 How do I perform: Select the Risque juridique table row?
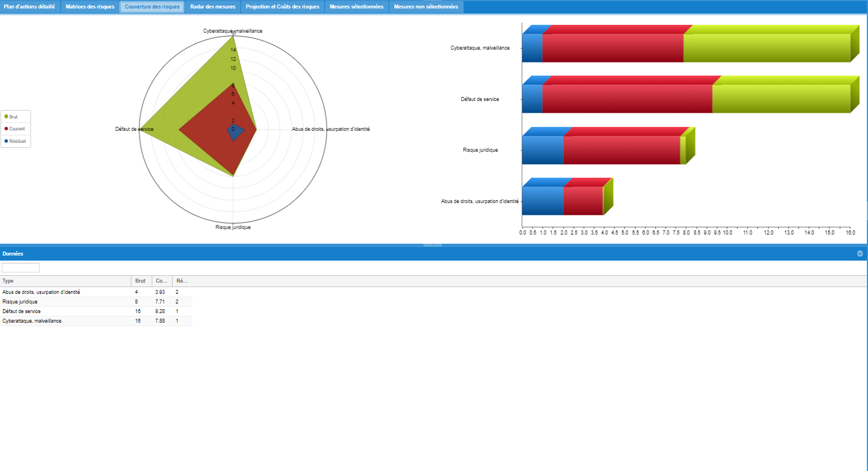coord(96,302)
